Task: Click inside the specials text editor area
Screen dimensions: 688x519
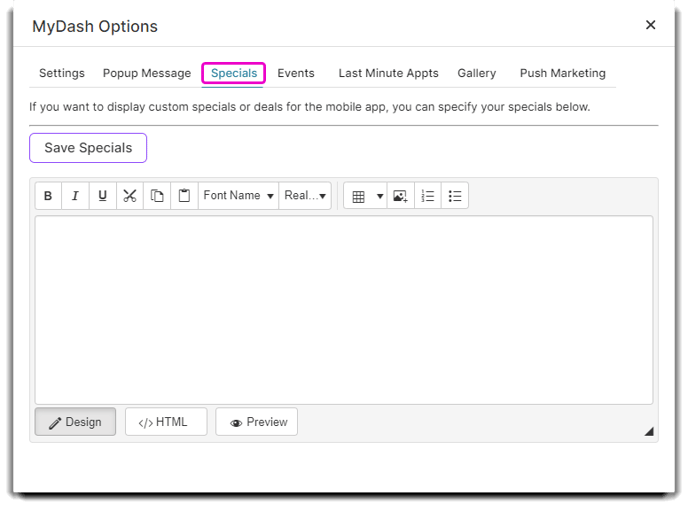Action: coord(344,310)
